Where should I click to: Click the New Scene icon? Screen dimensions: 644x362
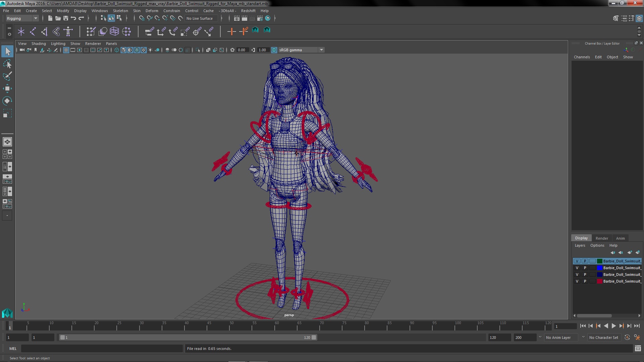pos(50,18)
